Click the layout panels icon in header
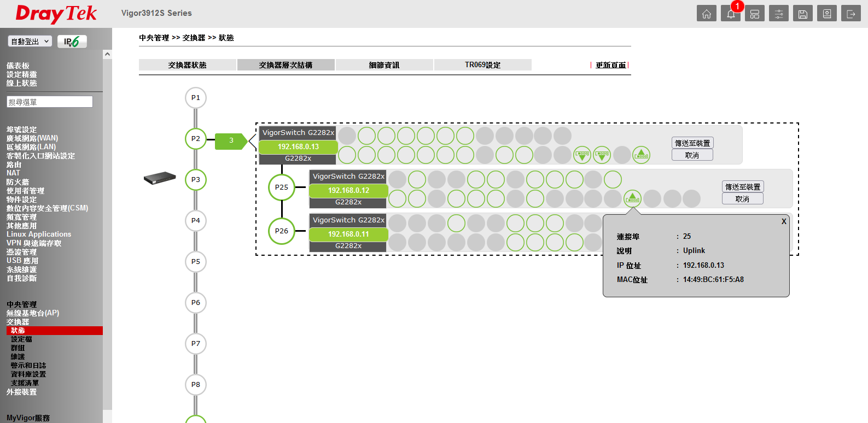 pos(754,14)
